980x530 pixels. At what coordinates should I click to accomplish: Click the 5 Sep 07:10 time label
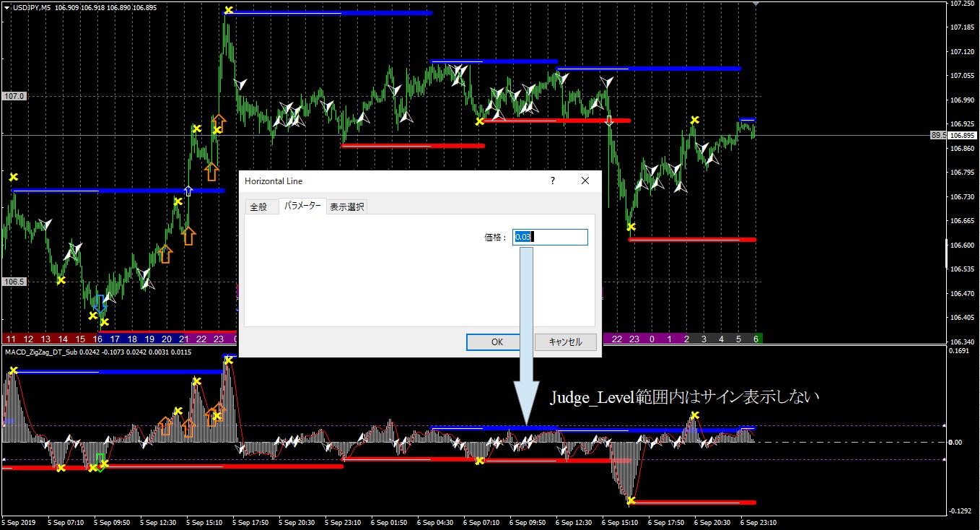(65, 523)
